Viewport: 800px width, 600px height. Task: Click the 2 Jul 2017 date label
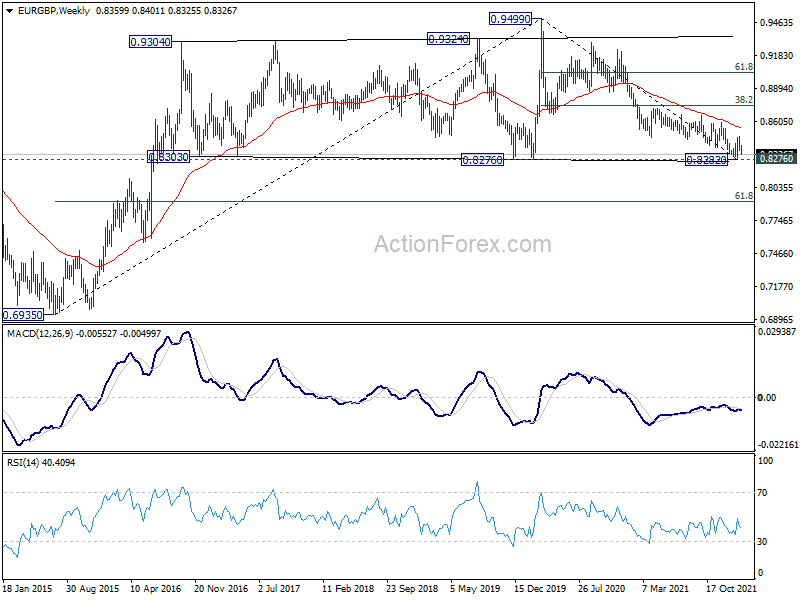[279, 588]
